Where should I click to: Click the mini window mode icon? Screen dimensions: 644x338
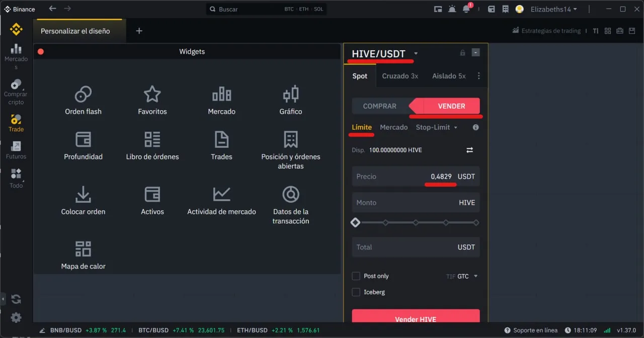438,9
